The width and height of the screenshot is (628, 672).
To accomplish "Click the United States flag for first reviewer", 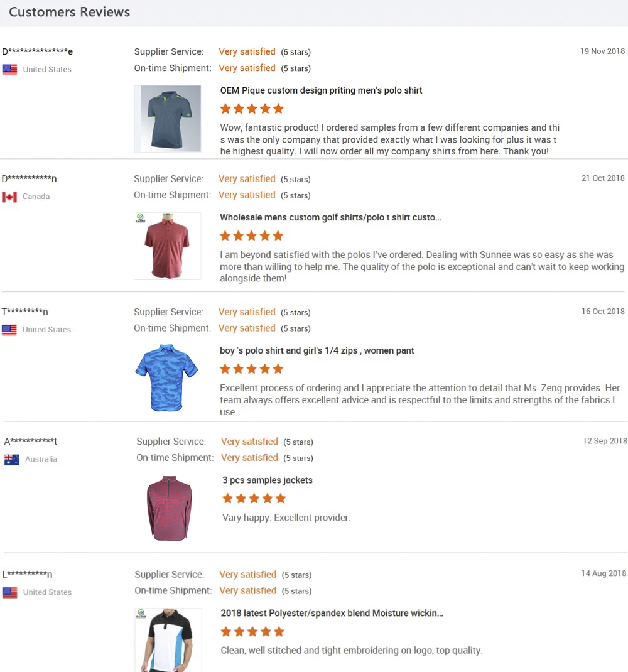I will (x=9, y=70).
